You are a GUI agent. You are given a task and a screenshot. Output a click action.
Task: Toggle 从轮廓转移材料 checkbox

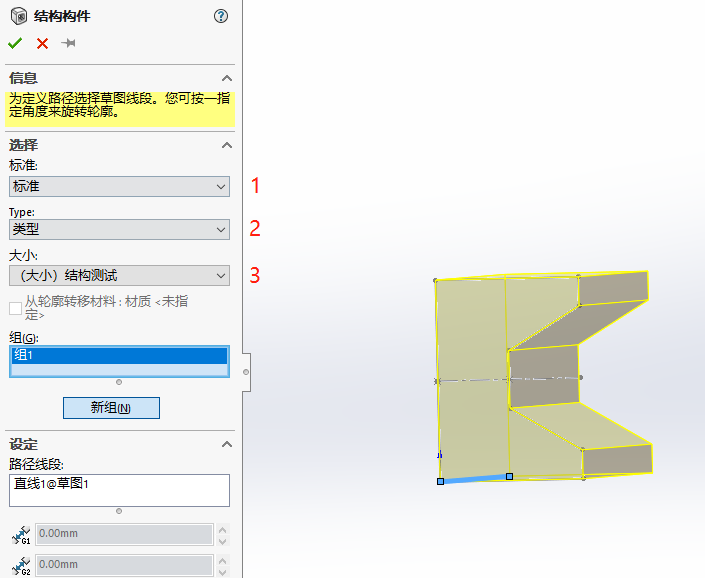pos(15,308)
